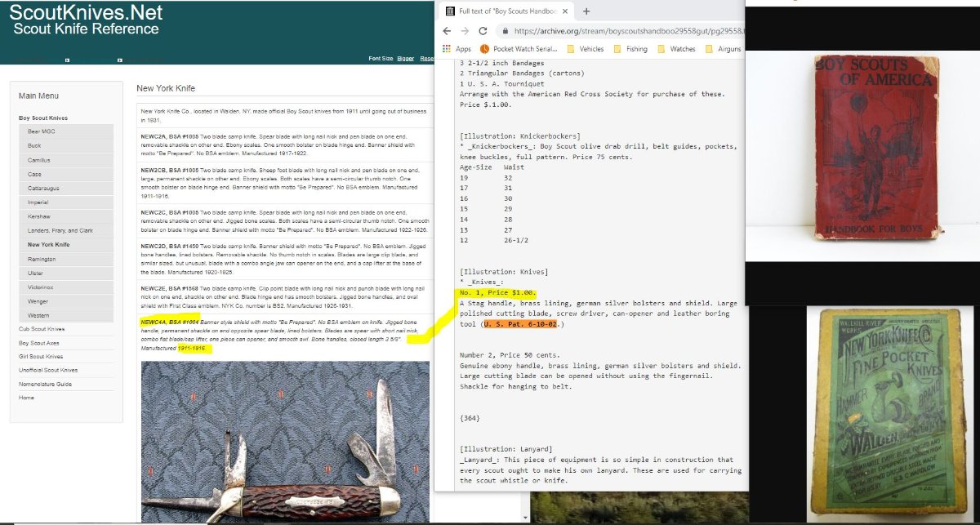Click the padlock icon beside archive.org URL
This screenshot has width=980, height=525.
[x=506, y=31]
